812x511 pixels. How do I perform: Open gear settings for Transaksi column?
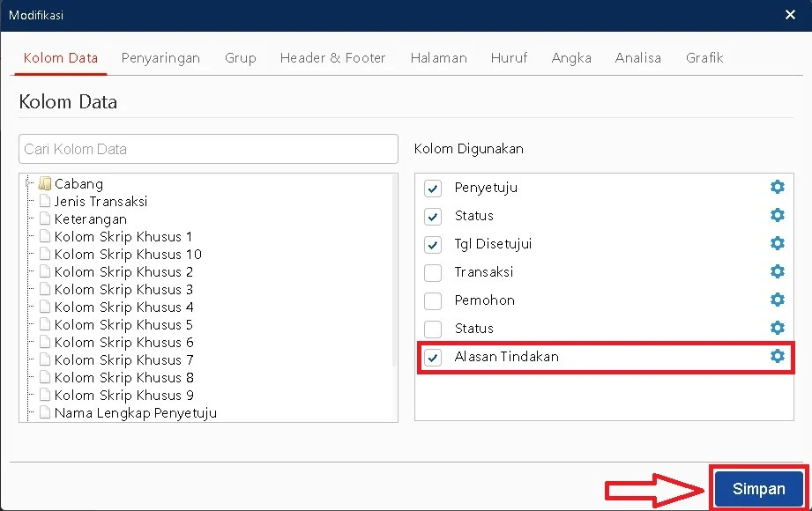coord(777,271)
